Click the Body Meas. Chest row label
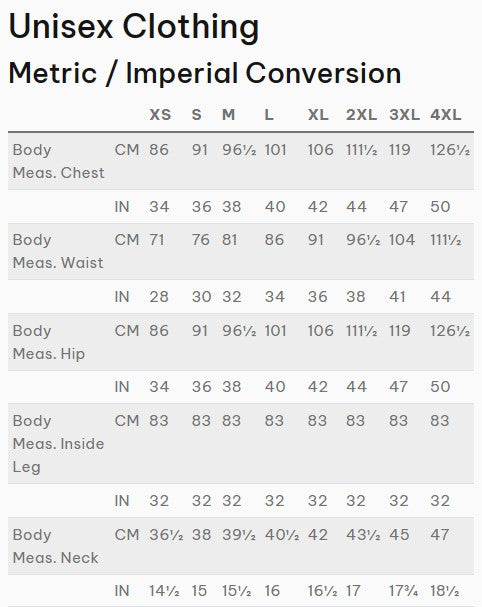 58,161
